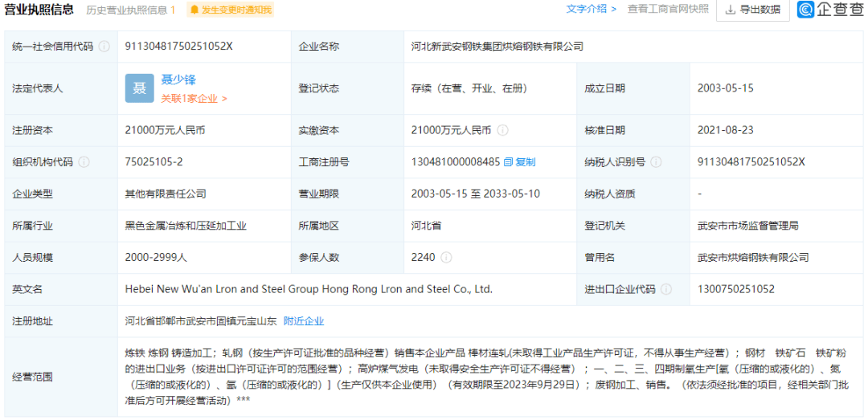This screenshot has height=420, width=868.
Task: Enable 发生变更时通知我 change notification
Action: coord(230,10)
